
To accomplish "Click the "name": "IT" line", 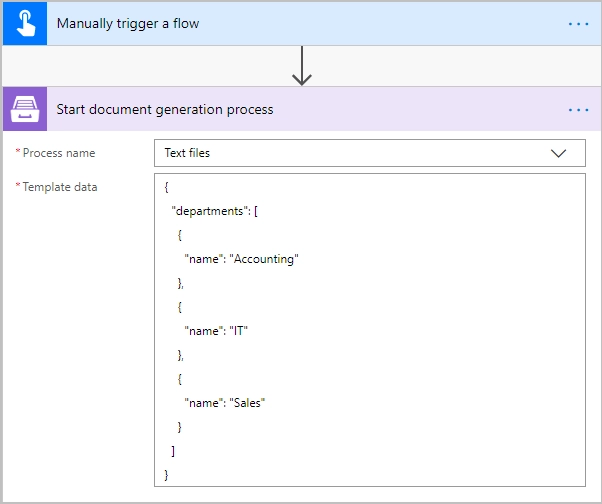I will [216, 331].
